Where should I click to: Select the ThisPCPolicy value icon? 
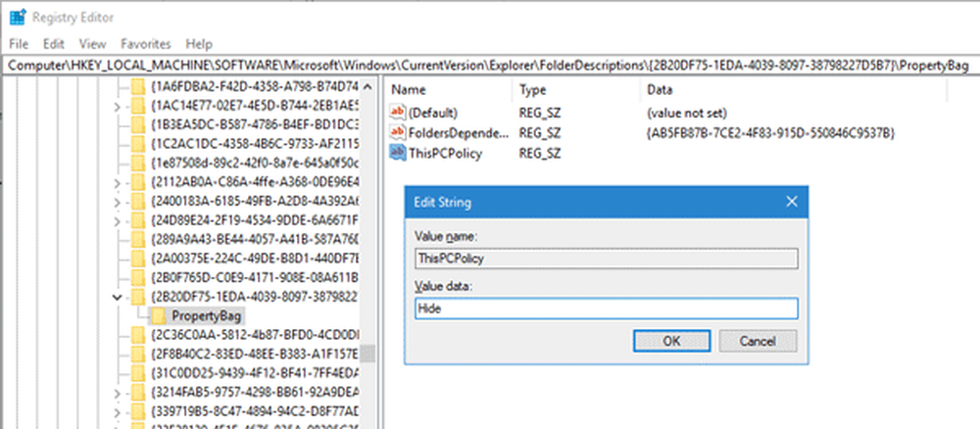pyautogui.click(x=398, y=152)
